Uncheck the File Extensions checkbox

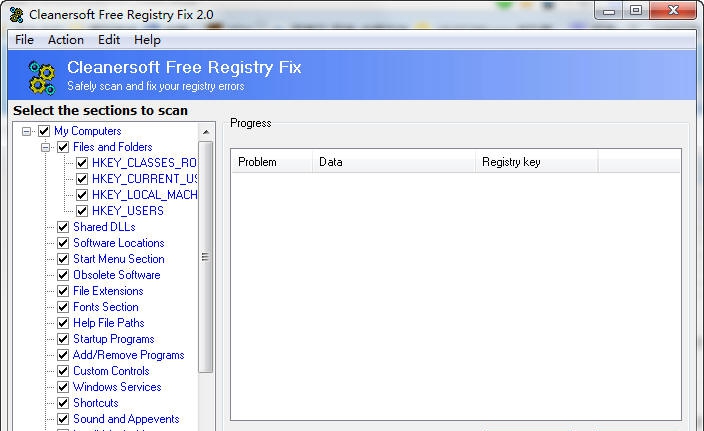point(63,291)
